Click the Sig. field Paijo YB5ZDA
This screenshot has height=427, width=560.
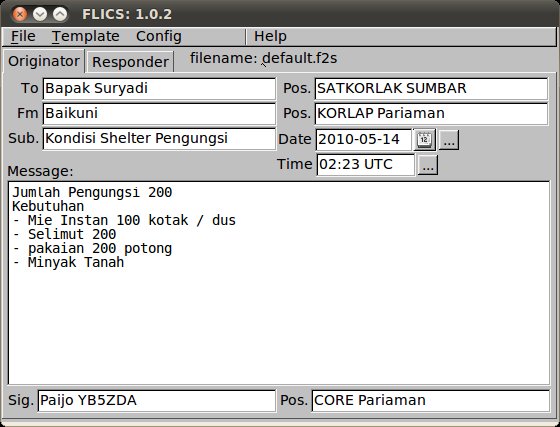[156, 401]
